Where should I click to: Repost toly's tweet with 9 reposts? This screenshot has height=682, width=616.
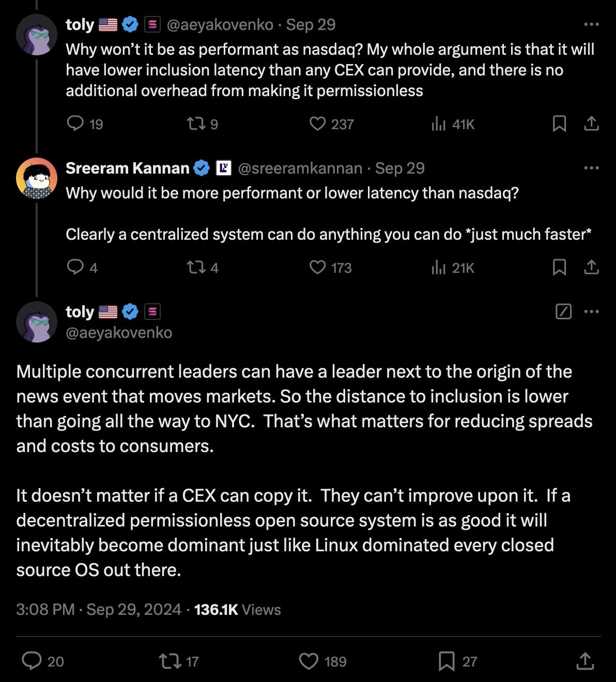pos(195,123)
